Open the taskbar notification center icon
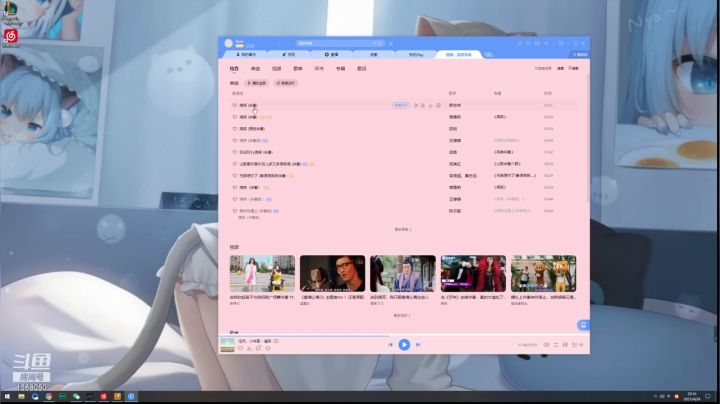Image resolution: width=720 pixels, height=404 pixels. [708, 396]
